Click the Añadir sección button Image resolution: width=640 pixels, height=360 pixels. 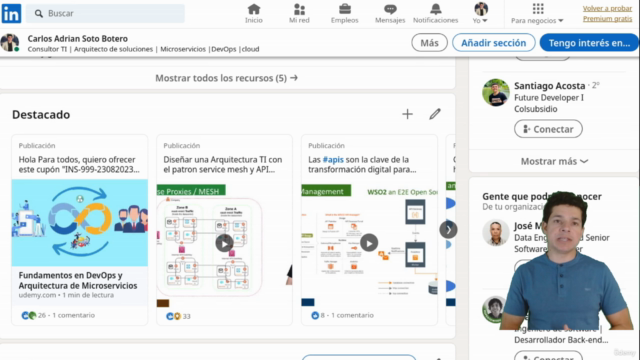pyautogui.click(x=493, y=43)
